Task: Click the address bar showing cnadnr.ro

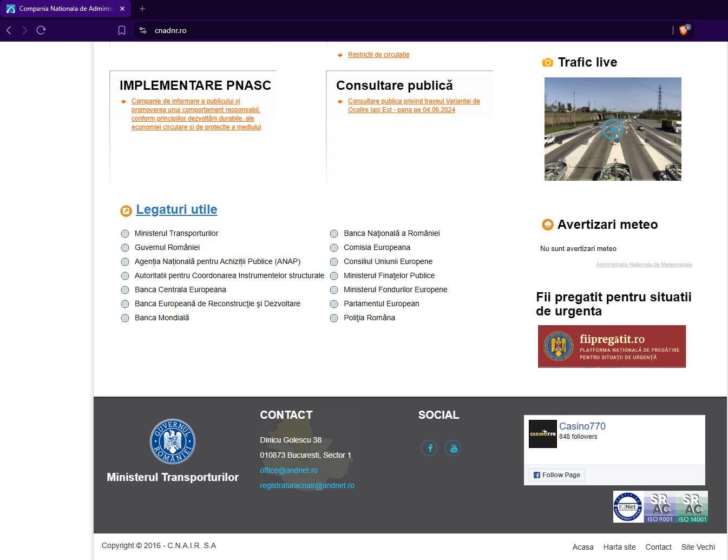Action: 379,30
